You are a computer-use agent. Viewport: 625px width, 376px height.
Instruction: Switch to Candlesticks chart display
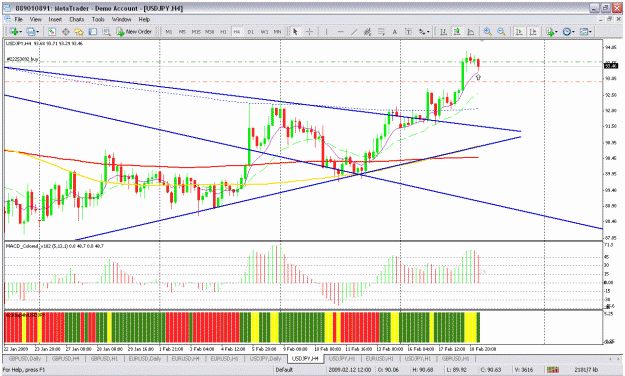coord(457,31)
